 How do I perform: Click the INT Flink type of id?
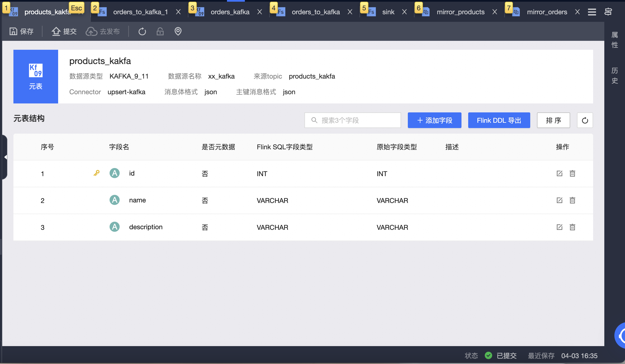(x=262, y=174)
